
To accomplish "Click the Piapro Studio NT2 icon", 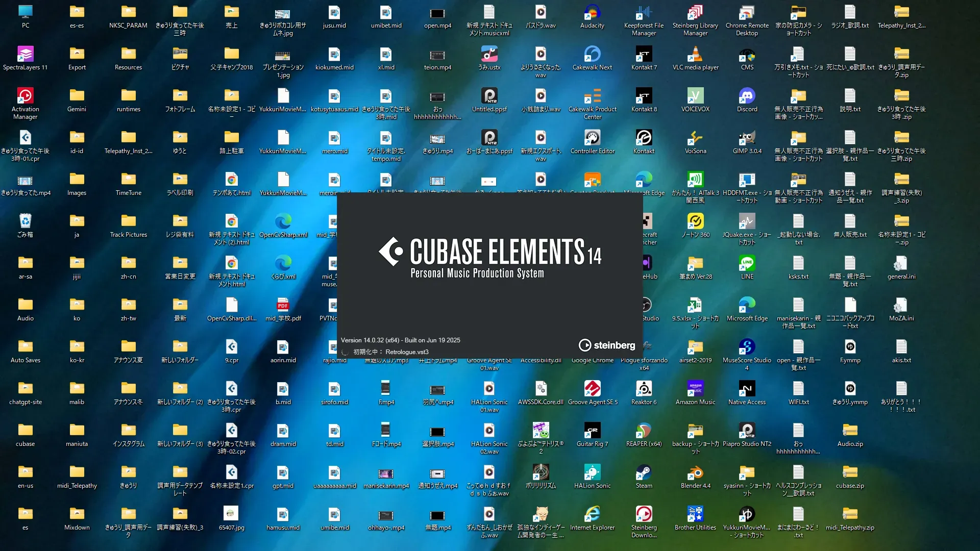I will coord(747,431).
